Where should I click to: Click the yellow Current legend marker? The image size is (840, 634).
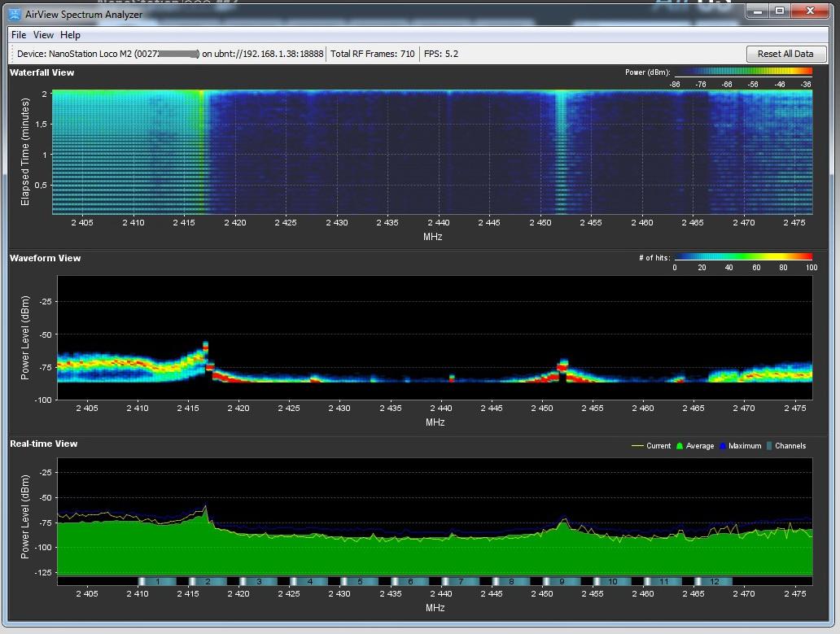(638, 446)
